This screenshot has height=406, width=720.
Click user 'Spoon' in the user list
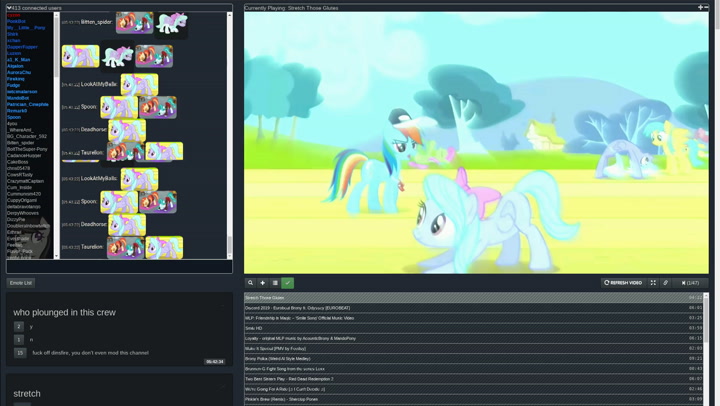click(x=14, y=117)
